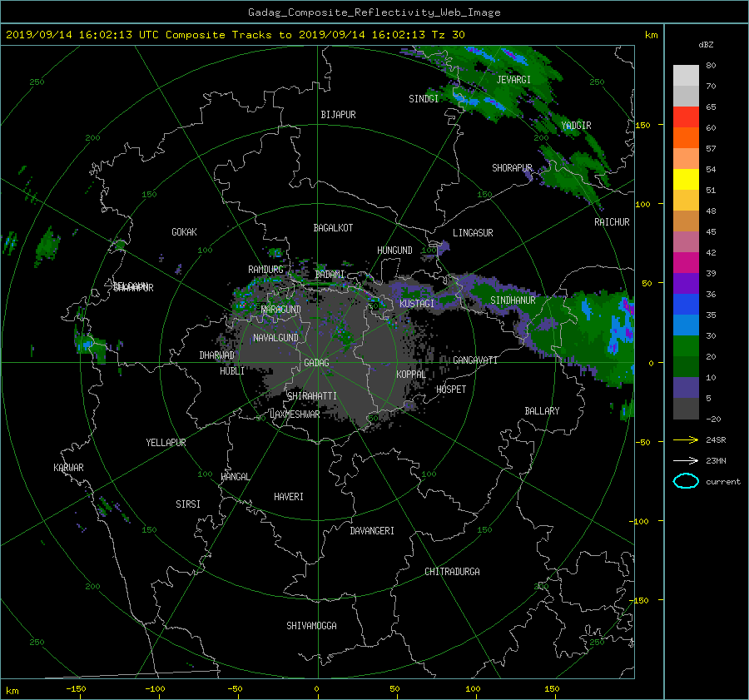The image size is (749, 700).
Task: Click the NAVALGUND city label
Action: 275,338
